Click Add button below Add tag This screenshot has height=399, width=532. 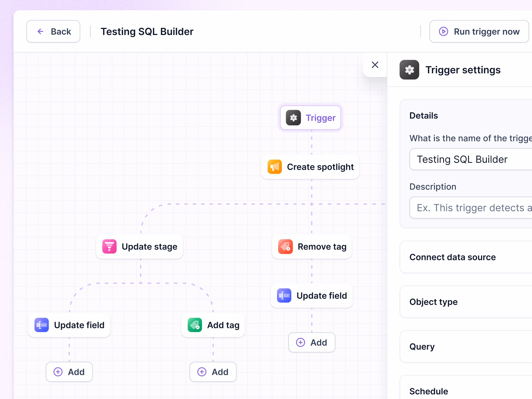coord(213,372)
